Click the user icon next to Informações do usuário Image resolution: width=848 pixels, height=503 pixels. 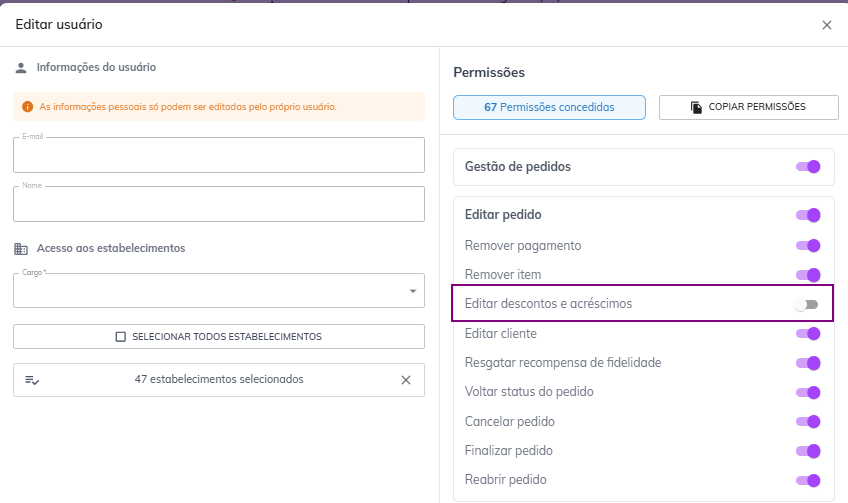click(x=21, y=68)
